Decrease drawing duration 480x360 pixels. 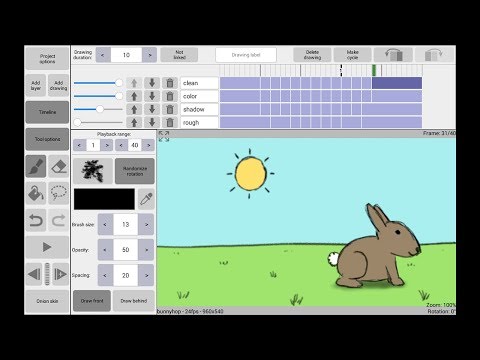pos(103,55)
